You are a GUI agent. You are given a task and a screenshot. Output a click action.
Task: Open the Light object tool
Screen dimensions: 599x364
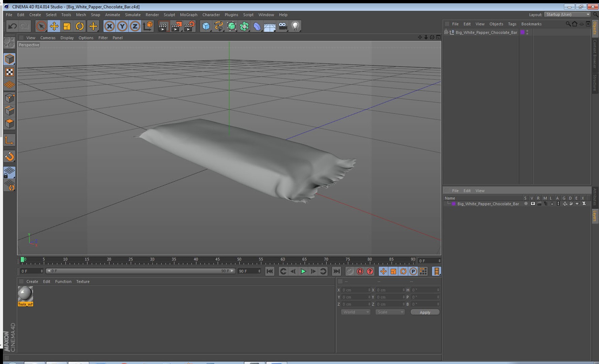(295, 26)
